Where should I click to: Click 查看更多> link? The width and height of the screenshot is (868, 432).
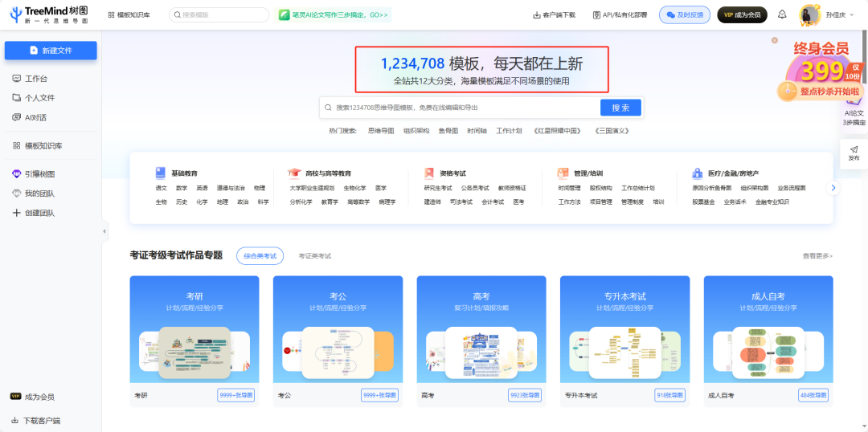[817, 255]
